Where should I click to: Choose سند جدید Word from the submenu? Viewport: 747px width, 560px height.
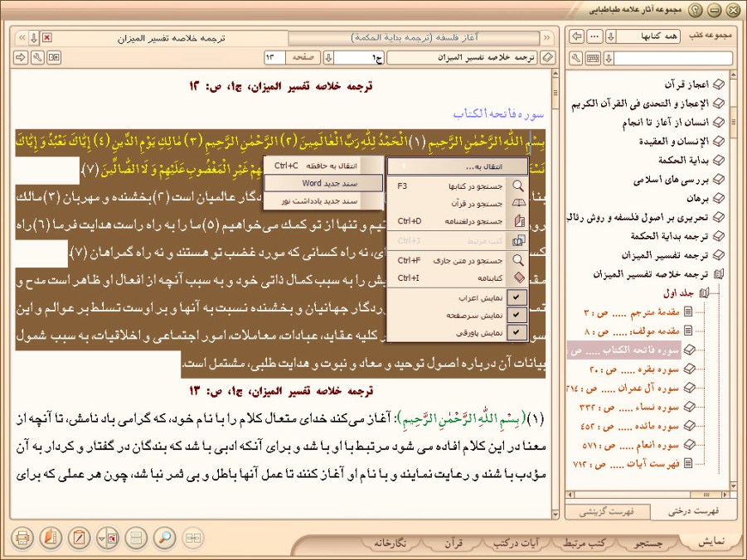pyautogui.click(x=323, y=183)
